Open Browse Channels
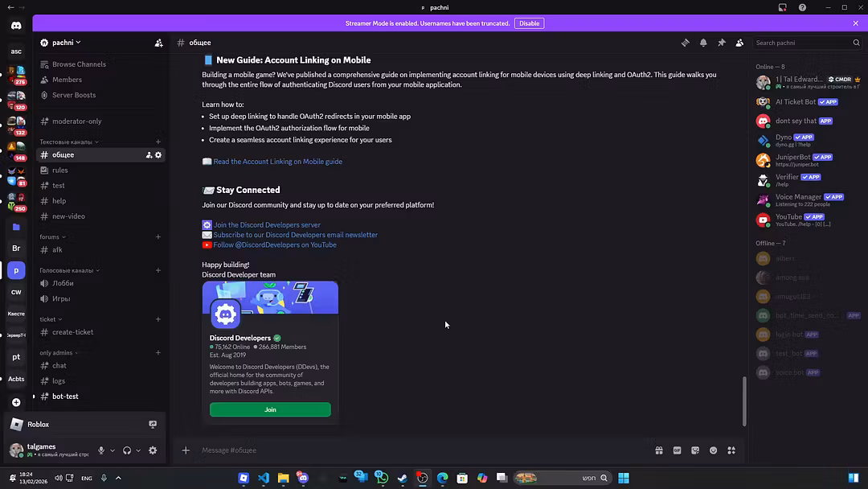The width and height of the screenshot is (868, 489). click(x=100, y=64)
